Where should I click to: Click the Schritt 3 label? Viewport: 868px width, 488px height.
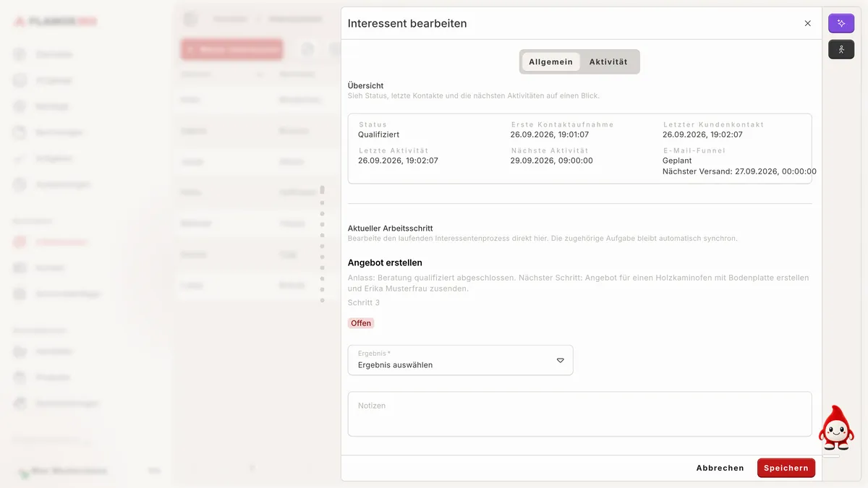[x=364, y=302]
